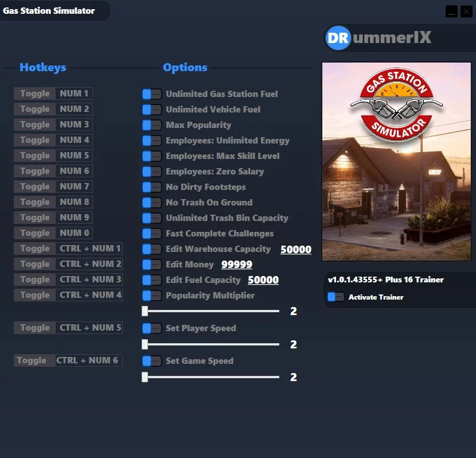Click Toggle button for NUM 8 hotkey
Image resolution: width=476 pixels, height=458 pixels.
[35, 202]
